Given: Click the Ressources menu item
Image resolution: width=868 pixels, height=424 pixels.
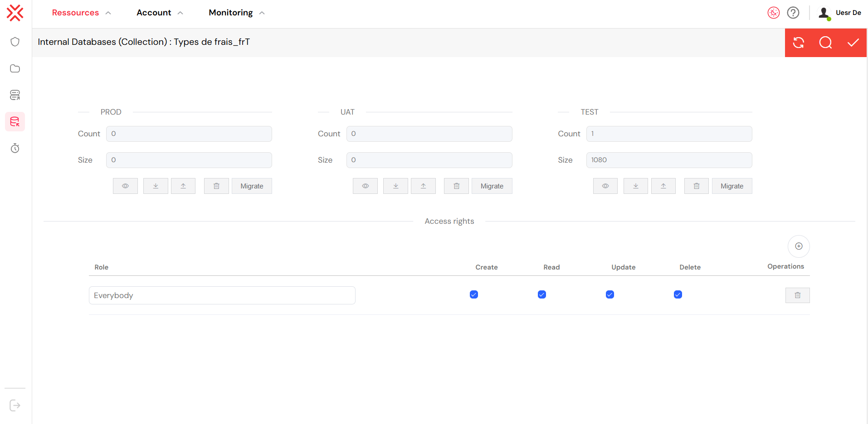Looking at the screenshot, I should (75, 13).
